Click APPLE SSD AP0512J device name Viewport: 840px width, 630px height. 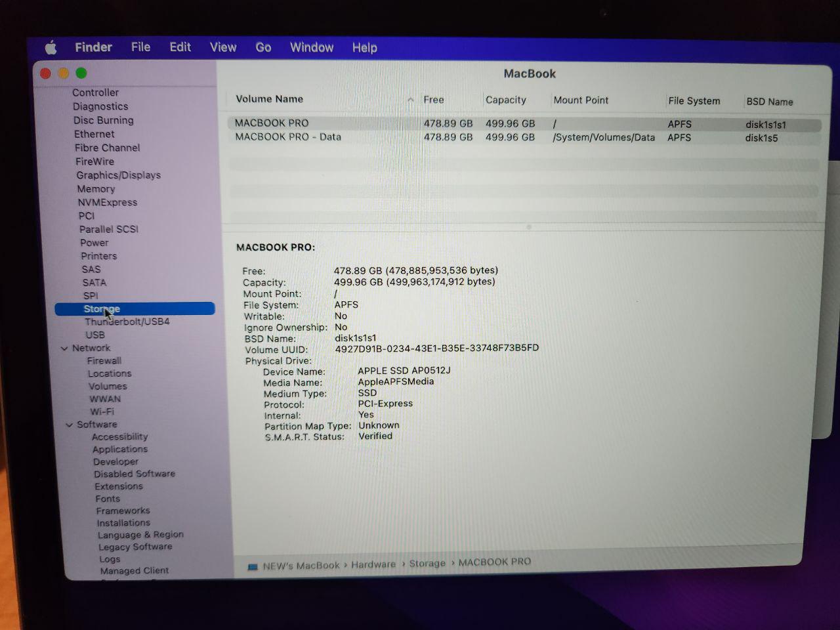[x=404, y=371]
